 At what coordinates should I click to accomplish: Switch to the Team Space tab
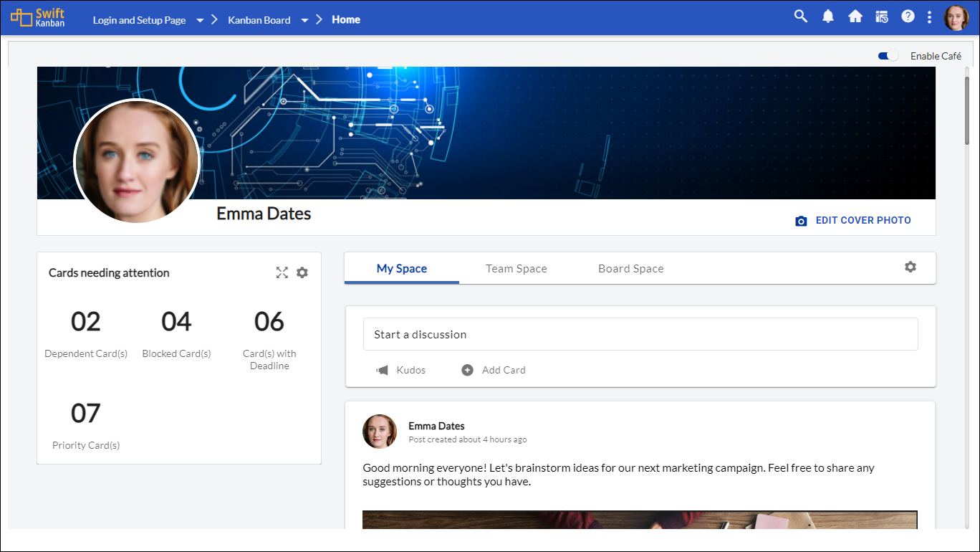tap(516, 269)
